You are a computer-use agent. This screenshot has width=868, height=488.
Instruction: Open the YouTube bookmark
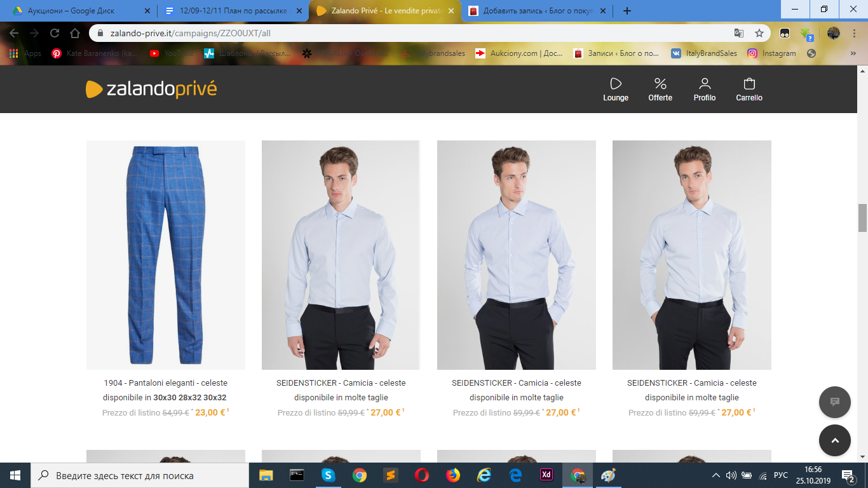click(172, 53)
